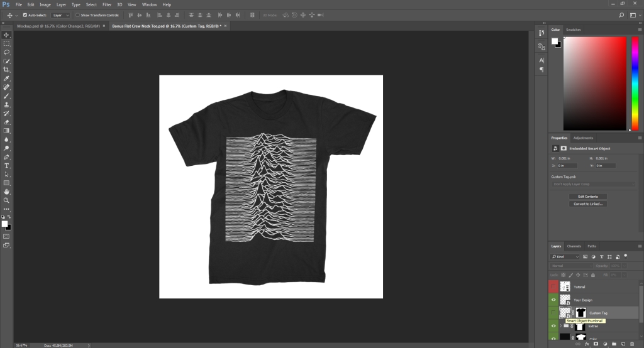Toggle Lock all padlock in Layers panel
The width and height of the screenshot is (644, 348).
pyautogui.click(x=592, y=275)
